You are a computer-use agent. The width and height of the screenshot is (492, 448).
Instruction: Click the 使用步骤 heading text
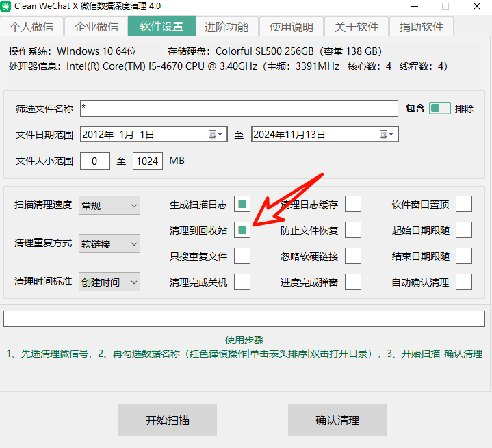[x=244, y=340]
